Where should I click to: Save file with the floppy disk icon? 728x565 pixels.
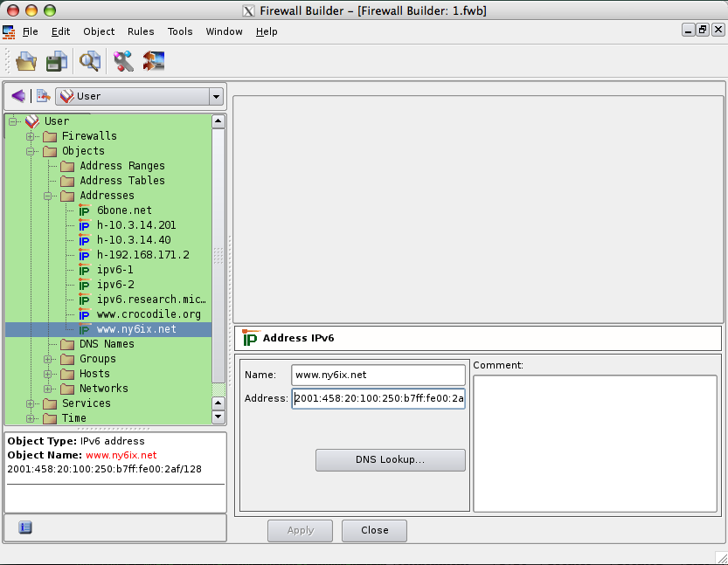(x=57, y=61)
